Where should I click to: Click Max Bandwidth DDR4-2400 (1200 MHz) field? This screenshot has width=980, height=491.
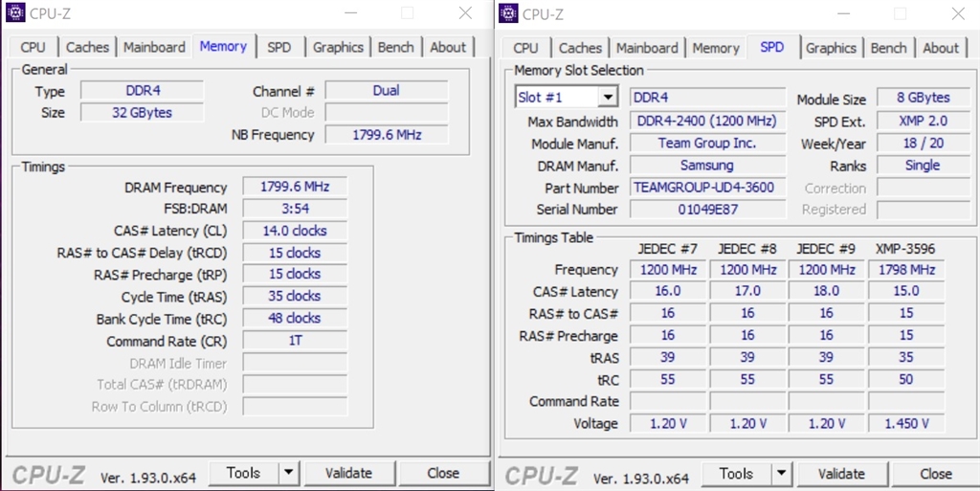[x=707, y=122]
